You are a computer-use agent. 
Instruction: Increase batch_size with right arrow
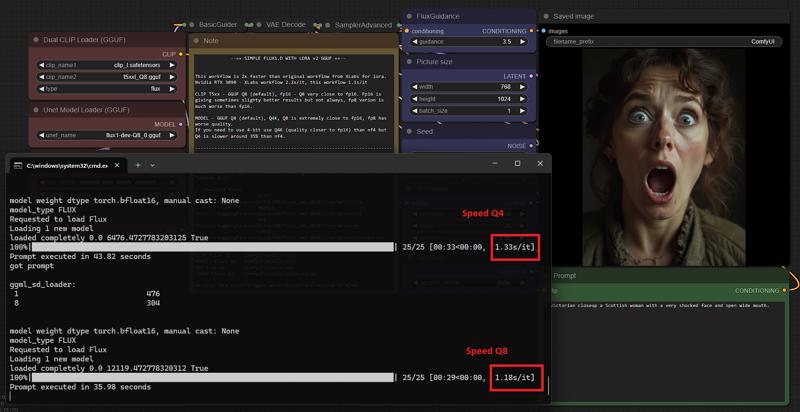[x=522, y=111]
